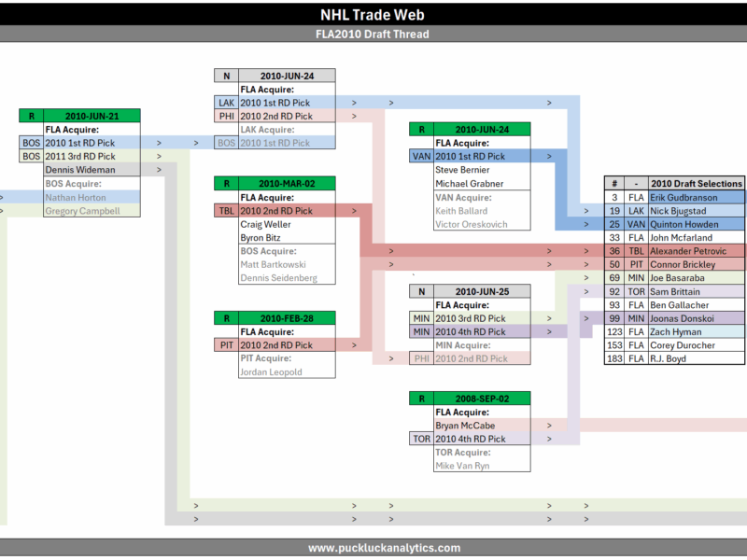
Task: Select the 2010 3rd RD Pick cell
Action: pyautogui.click(x=482, y=318)
